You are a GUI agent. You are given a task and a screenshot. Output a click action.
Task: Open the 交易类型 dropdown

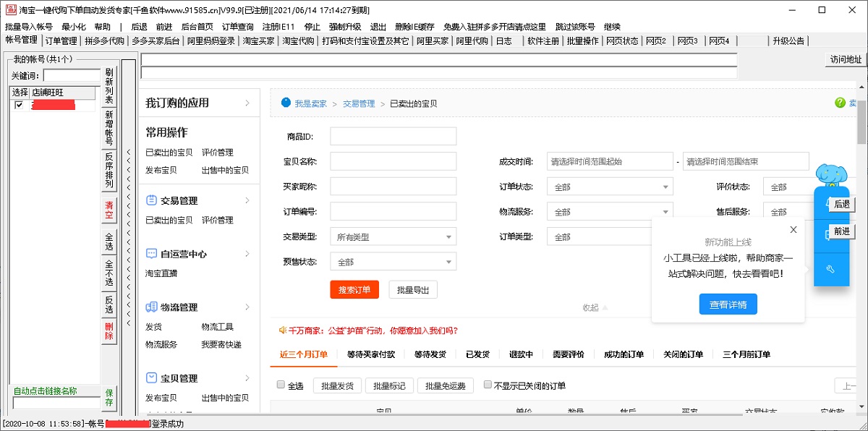[393, 236]
